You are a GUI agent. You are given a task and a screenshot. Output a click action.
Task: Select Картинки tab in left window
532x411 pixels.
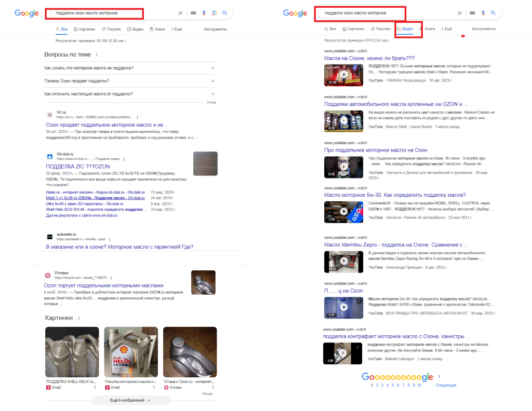pos(85,29)
